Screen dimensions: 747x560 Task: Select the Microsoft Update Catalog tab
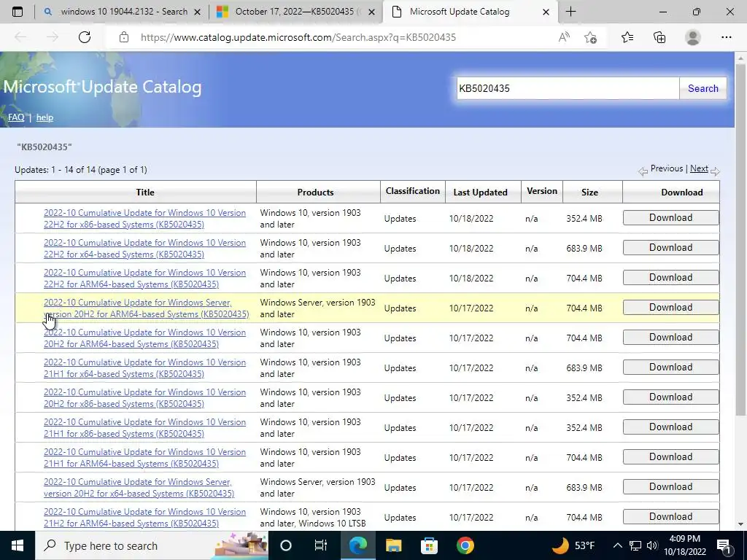pos(469,12)
